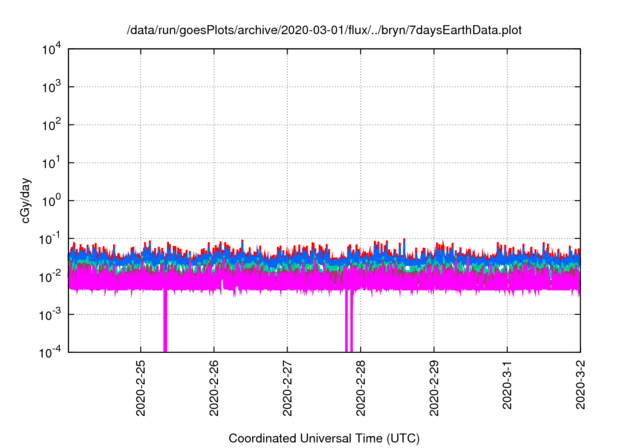Click the 10^4 y-axis tick label
Image resolution: width=640 pixels, height=448 pixels.
tap(51, 49)
